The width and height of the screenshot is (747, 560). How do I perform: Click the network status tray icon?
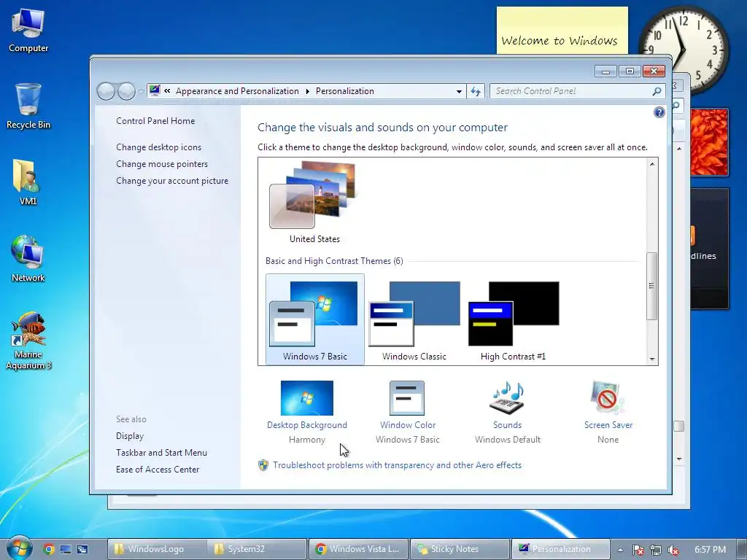(656, 550)
